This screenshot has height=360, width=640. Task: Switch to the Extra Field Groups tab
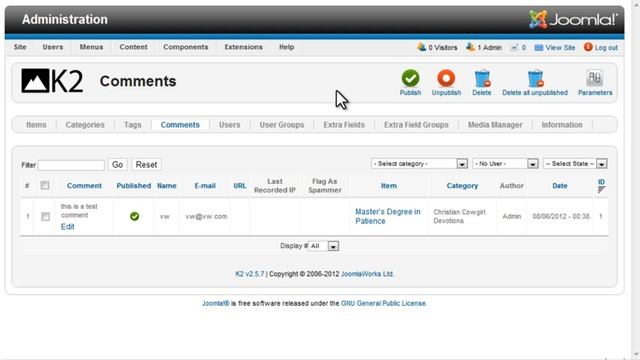tap(416, 125)
